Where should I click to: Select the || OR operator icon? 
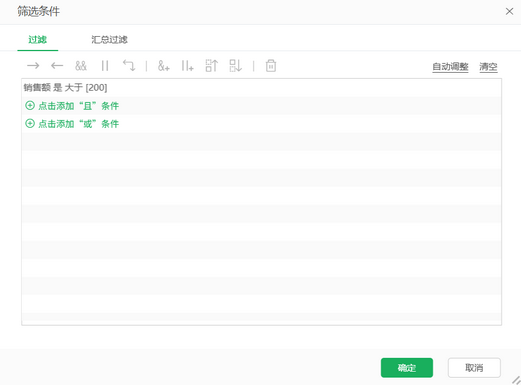[x=105, y=66]
